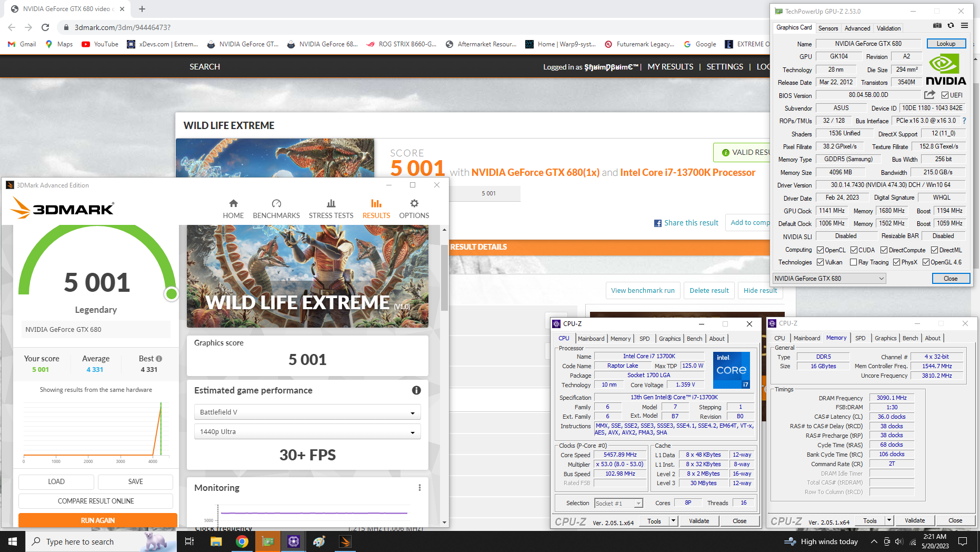Open the notification center icon
Viewport: 980px width, 552px height.
(x=963, y=541)
